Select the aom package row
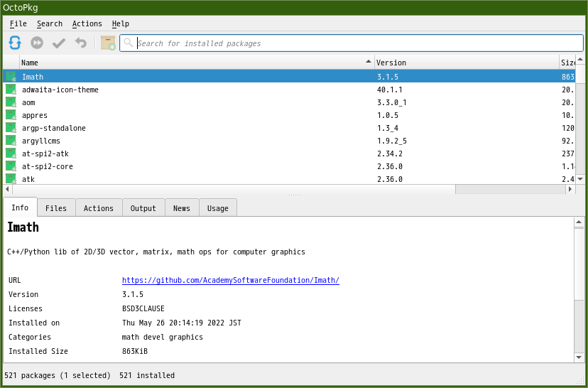588x388 pixels. point(289,102)
